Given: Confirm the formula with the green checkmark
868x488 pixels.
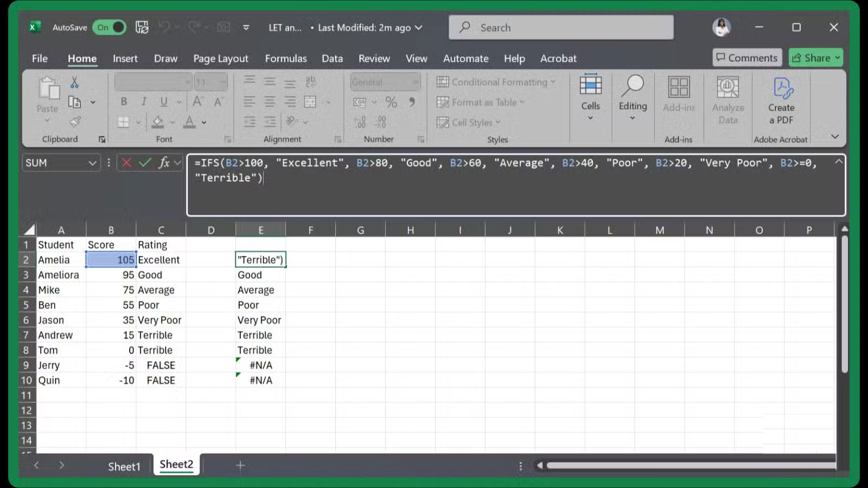Looking at the screenshot, I should pyautogui.click(x=144, y=163).
